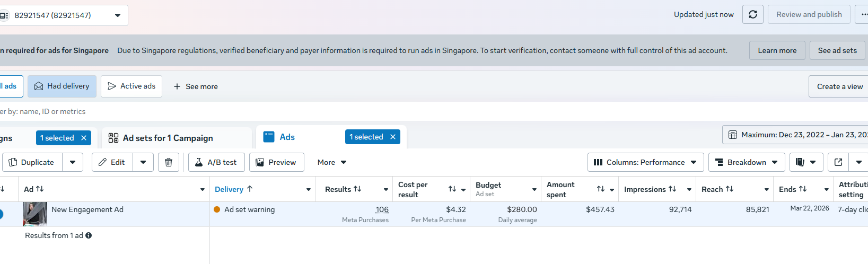Click the results info icon
Image resolution: width=868 pixels, height=264 pixels.
[x=89, y=235]
